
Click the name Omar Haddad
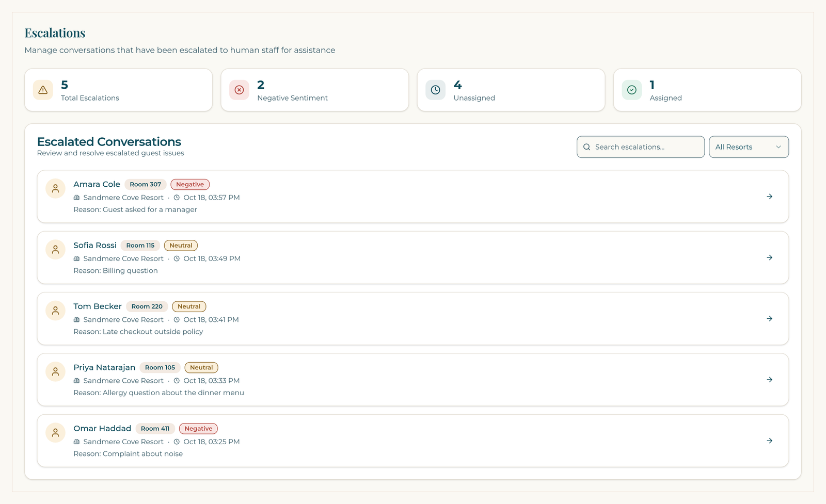[102, 428]
